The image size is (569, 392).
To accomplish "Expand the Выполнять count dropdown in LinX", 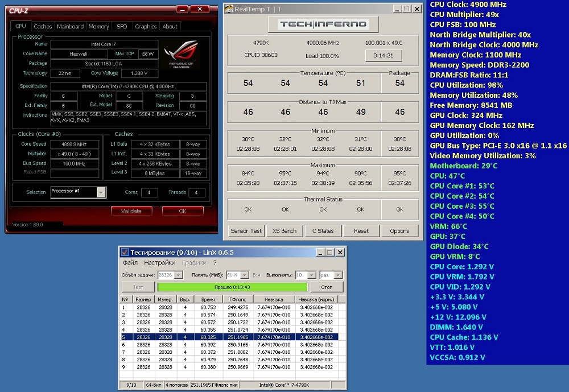I will click(x=312, y=275).
